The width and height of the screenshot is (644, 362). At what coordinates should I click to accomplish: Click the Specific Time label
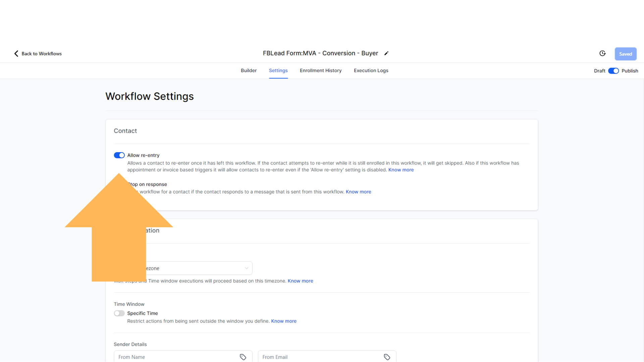143,313
